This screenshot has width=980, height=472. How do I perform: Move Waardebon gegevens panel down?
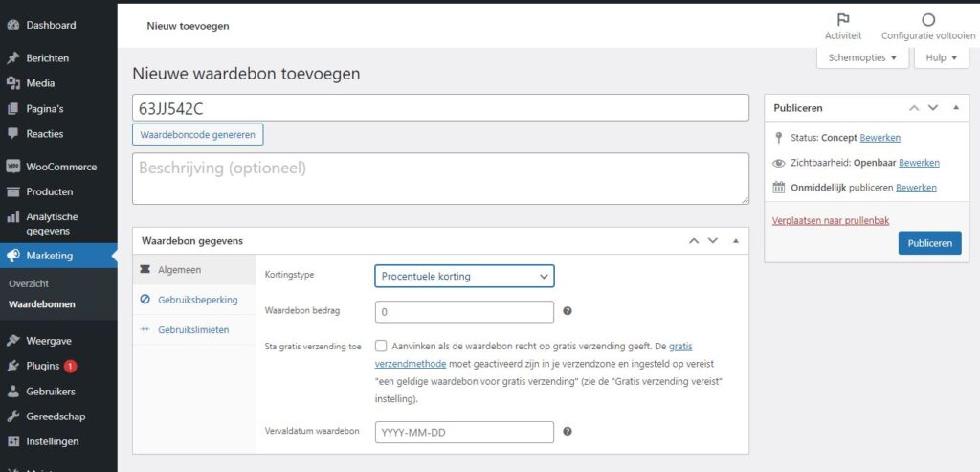(x=713, y=240)
